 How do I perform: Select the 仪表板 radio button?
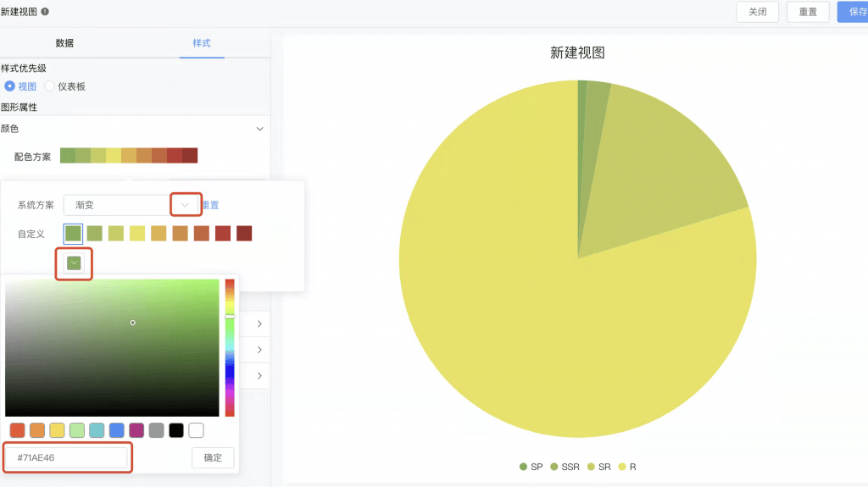(x=49, y=86)
